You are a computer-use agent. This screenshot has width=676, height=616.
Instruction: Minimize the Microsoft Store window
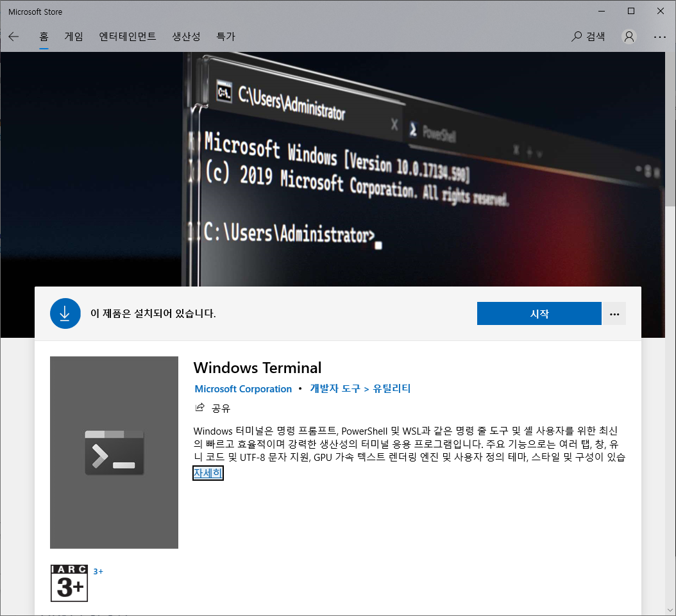[602, 11]
